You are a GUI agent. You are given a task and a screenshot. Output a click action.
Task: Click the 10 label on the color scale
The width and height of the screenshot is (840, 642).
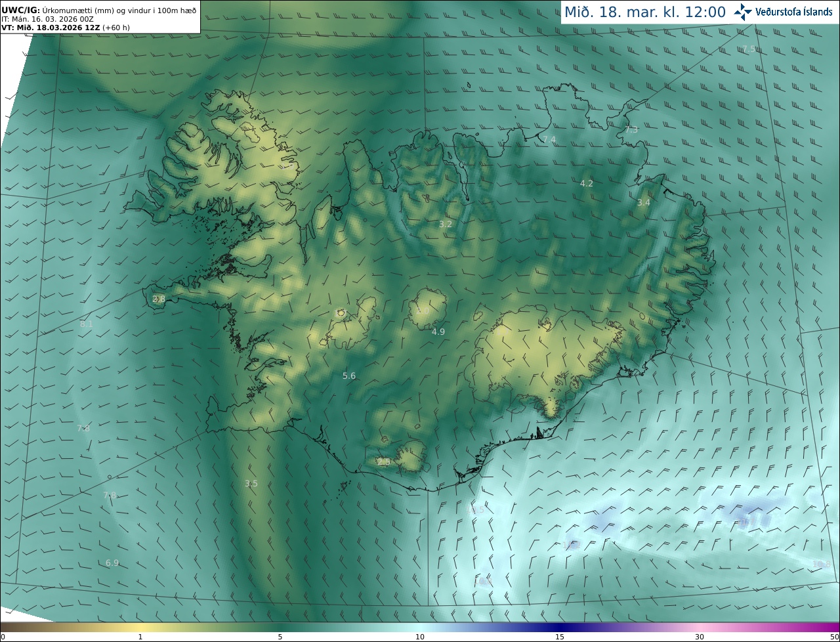[420, 637]
